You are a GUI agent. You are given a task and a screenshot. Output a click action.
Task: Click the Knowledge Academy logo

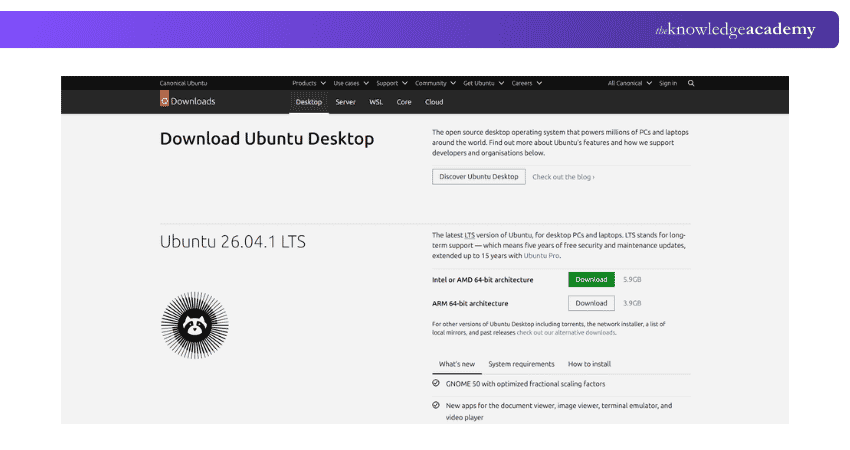point(735,29)
